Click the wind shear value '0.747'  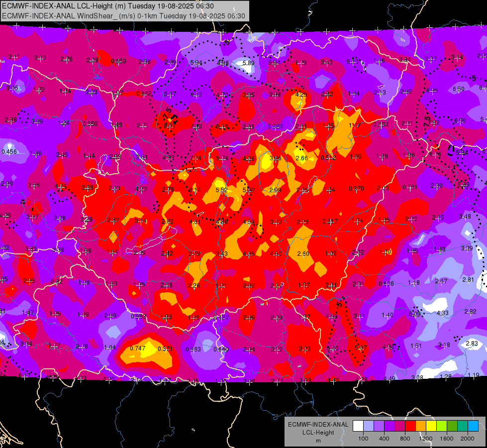[138, 348]
